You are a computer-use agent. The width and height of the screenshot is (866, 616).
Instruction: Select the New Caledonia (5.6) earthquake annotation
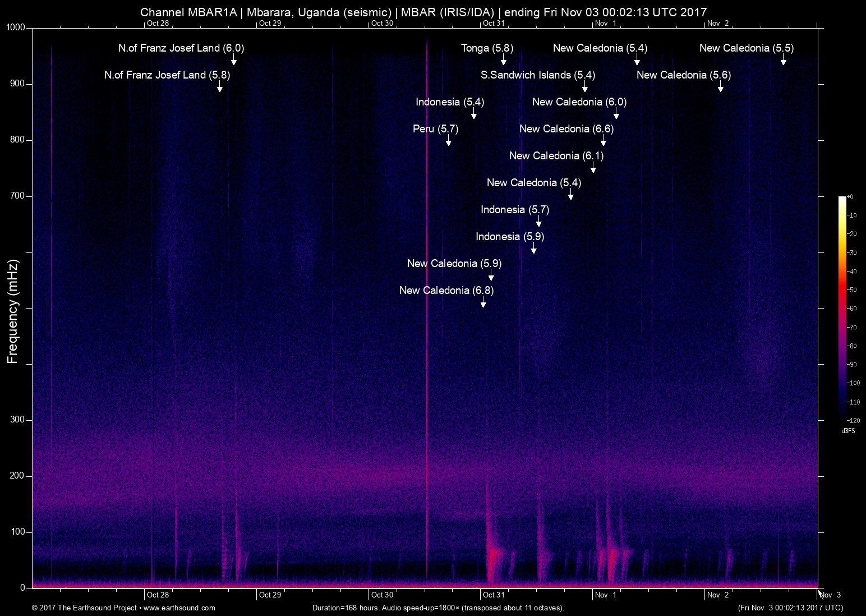click(684, 75)
